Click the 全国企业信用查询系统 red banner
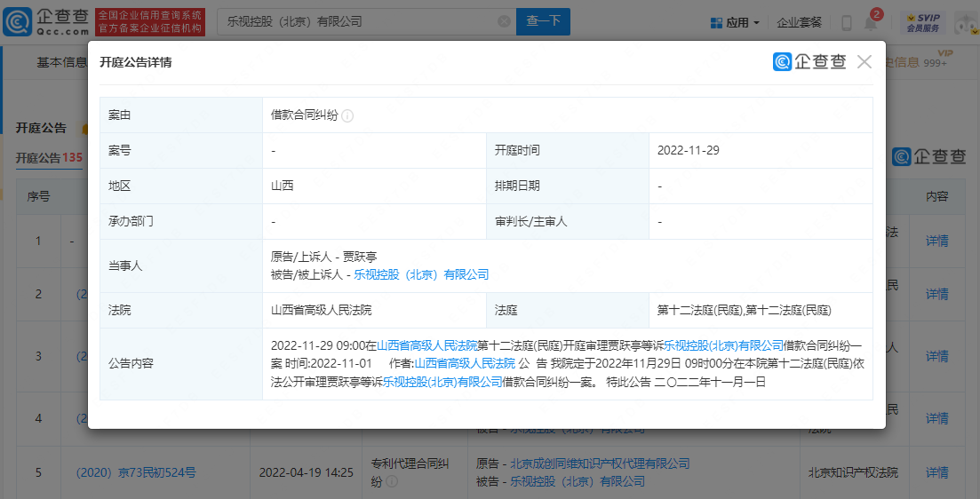This screenshot has height=499, width=980. 150,22
